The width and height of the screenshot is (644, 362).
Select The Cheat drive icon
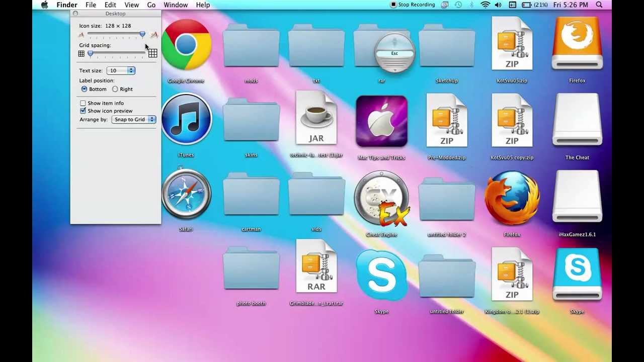point(577,120)
